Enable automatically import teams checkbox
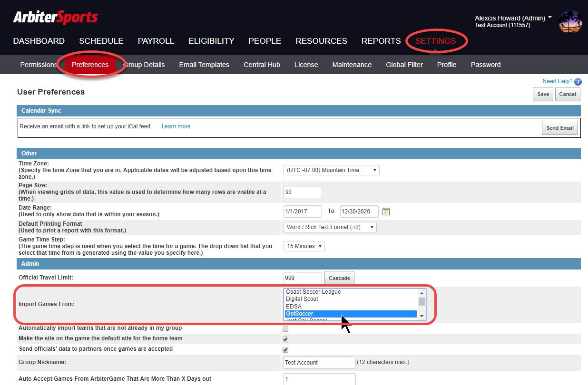The image size is (588, 385). (x=285, y=328)
